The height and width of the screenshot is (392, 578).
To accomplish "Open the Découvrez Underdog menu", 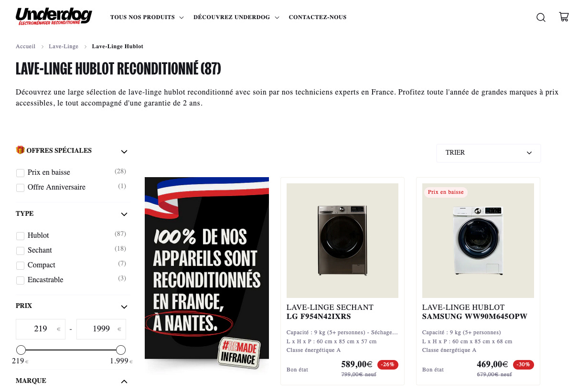I will (x=236, y=17).
